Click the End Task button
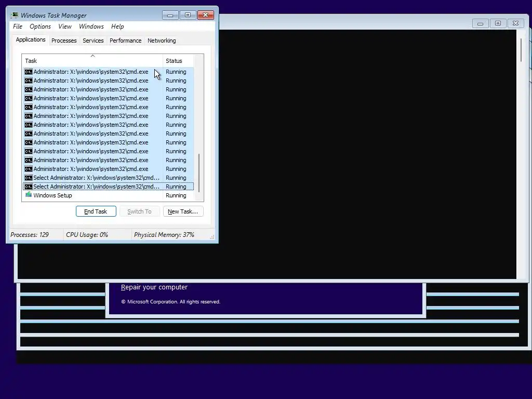 coord(96,211)
